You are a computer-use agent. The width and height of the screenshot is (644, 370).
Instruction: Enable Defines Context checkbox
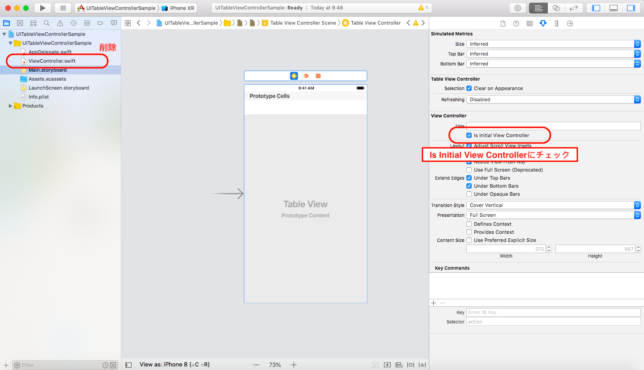469,224
